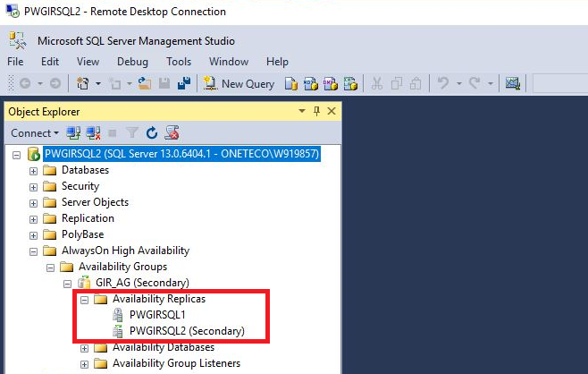This screenshot has height=374, width=588.
Task: Click the Undo toolbar icon
Action: tap(443, 83)
